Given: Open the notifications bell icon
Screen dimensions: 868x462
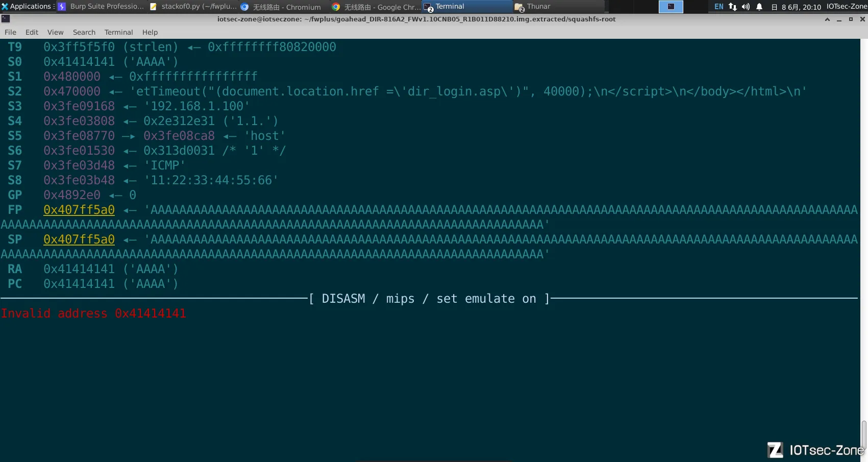Looking at the screenshot, I should (x=759, y=7).
